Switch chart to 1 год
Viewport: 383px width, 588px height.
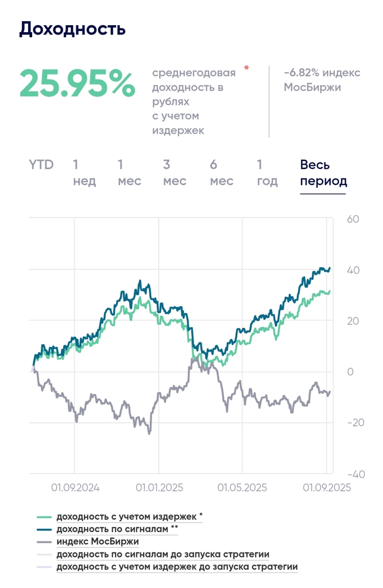click(266, 173)
